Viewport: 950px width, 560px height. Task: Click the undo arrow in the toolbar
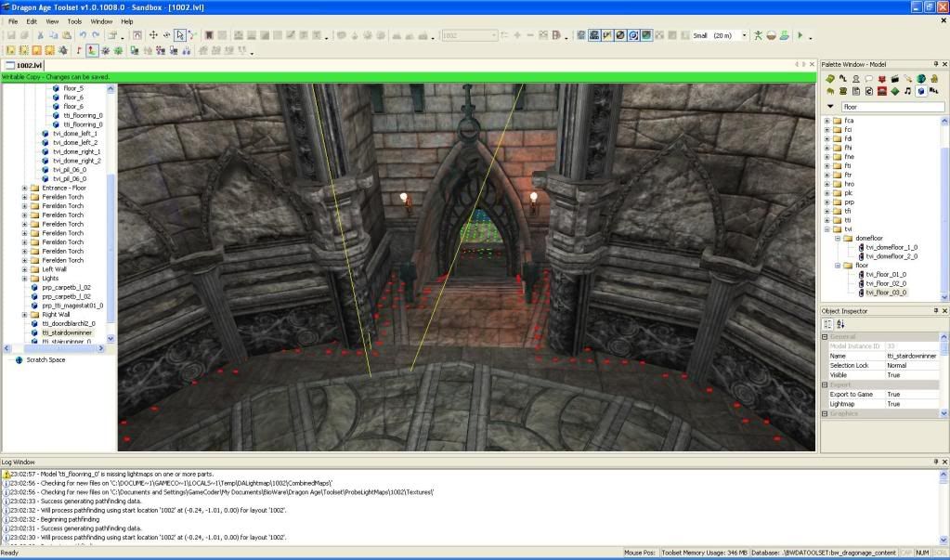point(83,35)
